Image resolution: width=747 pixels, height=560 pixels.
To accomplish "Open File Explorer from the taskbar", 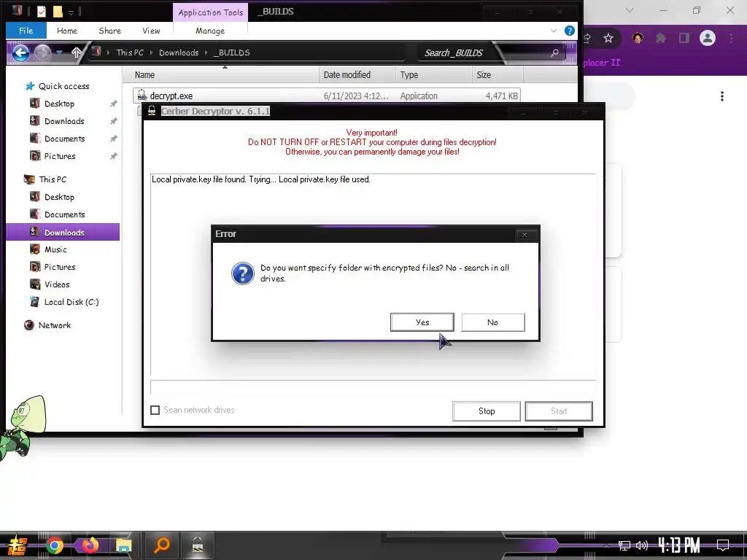I will (124, 545).
